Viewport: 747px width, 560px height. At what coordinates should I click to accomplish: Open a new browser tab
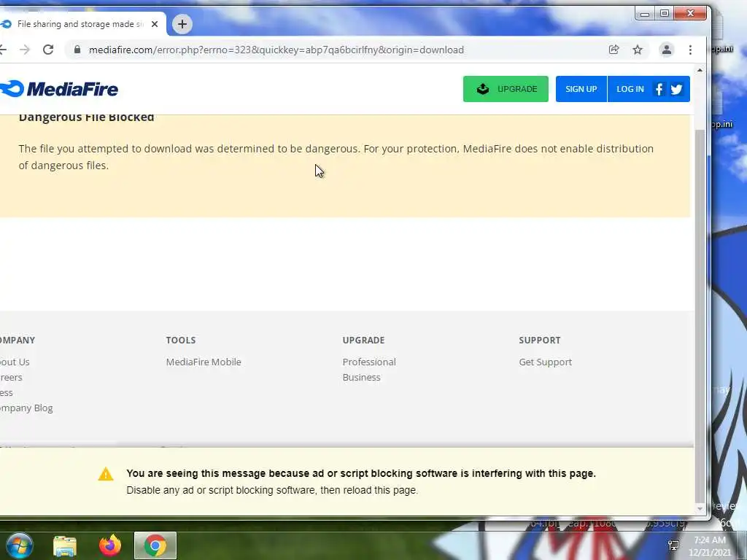(182, 24)
